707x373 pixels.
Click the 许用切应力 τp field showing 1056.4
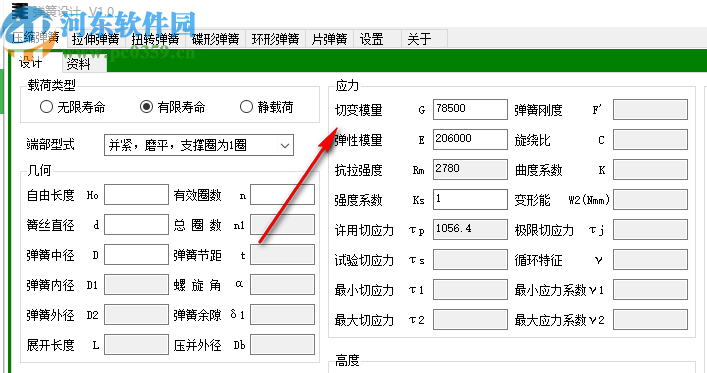470,230
